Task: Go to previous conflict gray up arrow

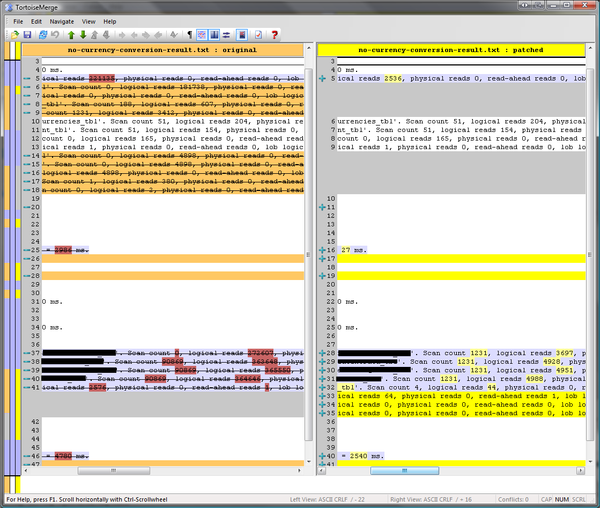Action: pos(95,35)
